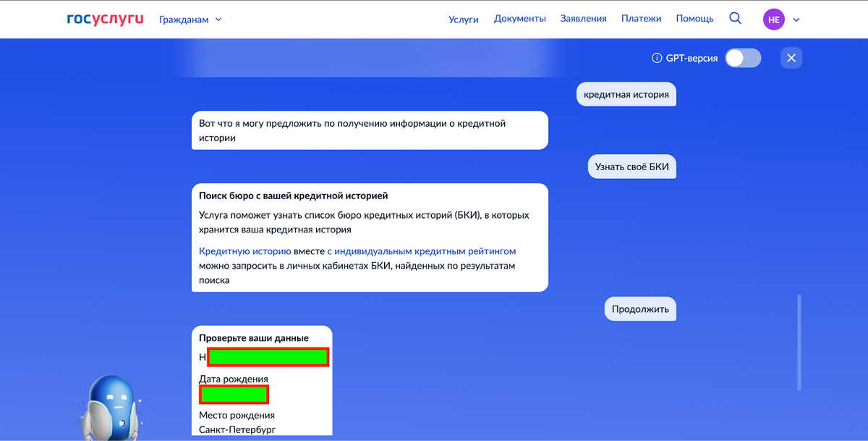Open the Заявления menu item

point(584,19)
